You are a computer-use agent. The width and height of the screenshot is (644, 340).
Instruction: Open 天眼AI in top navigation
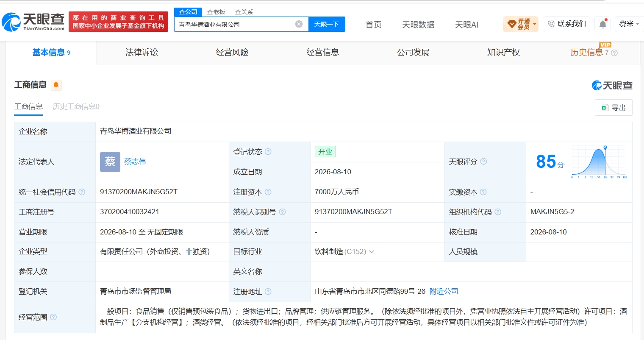(466, 25)
